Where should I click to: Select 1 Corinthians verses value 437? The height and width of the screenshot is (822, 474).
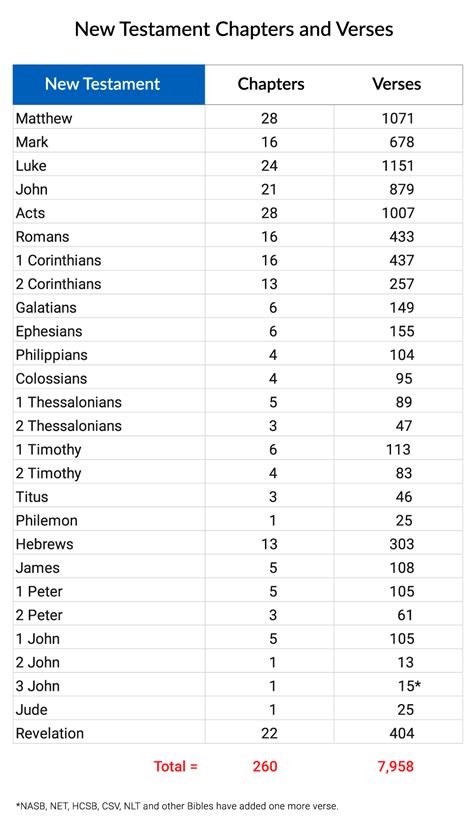click(402, 260)
